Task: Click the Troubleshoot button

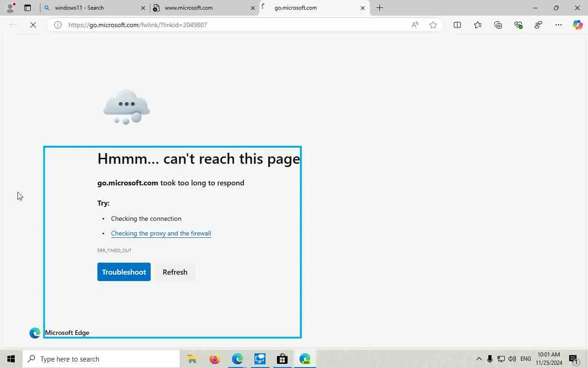Action: coord(124,272)
